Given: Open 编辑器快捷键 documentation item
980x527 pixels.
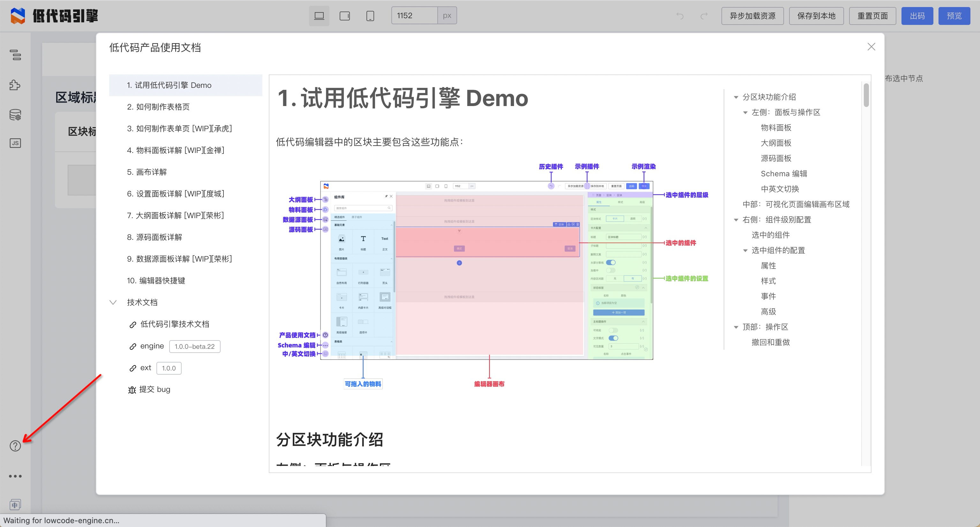Looking at the screenshot, I should point(156,281).
